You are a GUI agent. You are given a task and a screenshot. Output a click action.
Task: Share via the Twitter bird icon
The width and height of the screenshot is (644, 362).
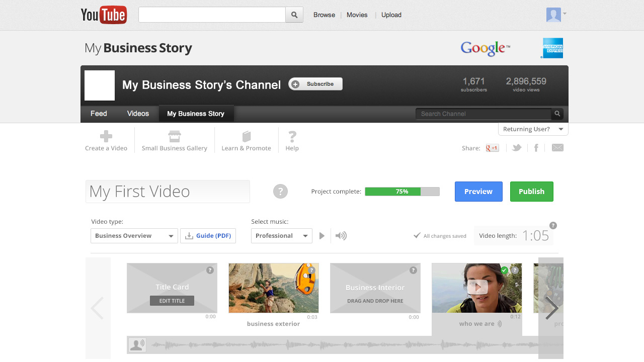517,148
